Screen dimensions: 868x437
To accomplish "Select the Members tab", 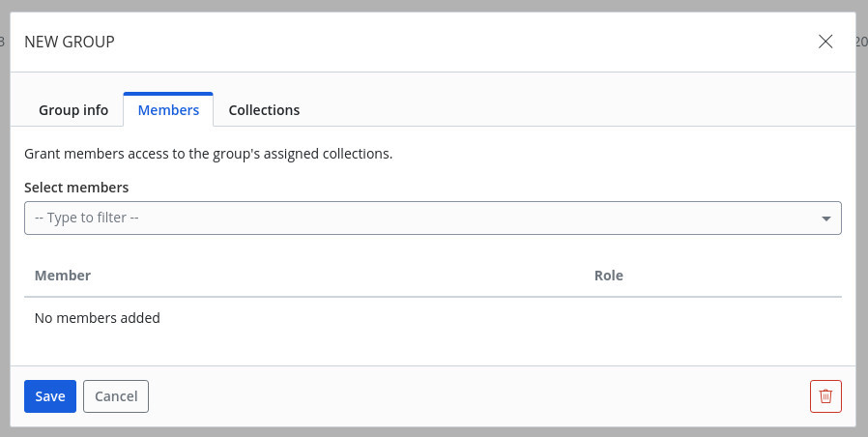I will [x=168, y=110].
